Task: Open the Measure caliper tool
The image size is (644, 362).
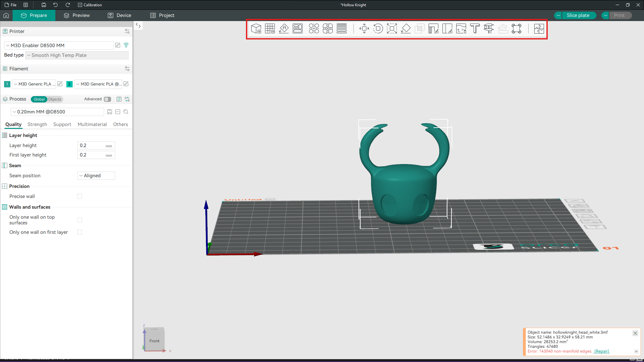Action: [x=489, y=29]
